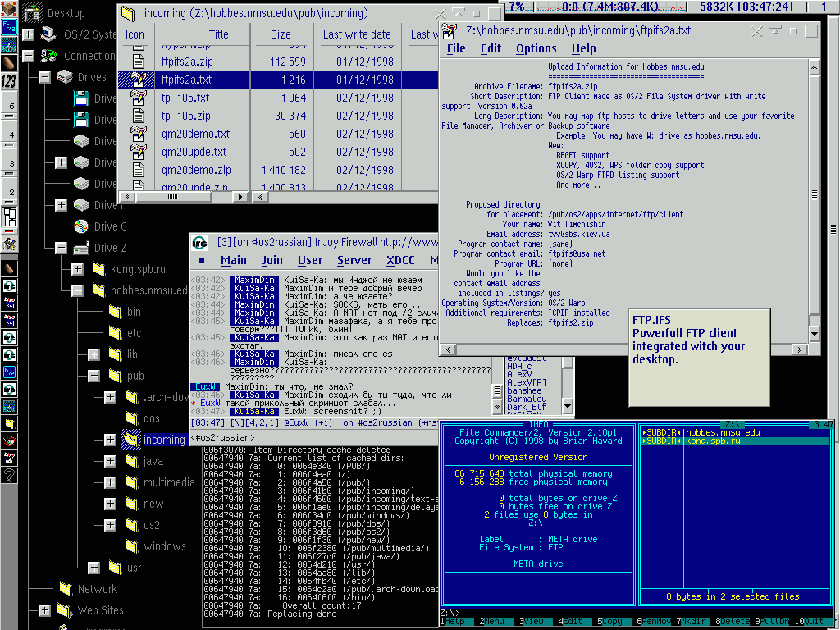Collapse the Drive Z tree node
This screenshot has height=630, width=840.
click(x=61, y=248)
